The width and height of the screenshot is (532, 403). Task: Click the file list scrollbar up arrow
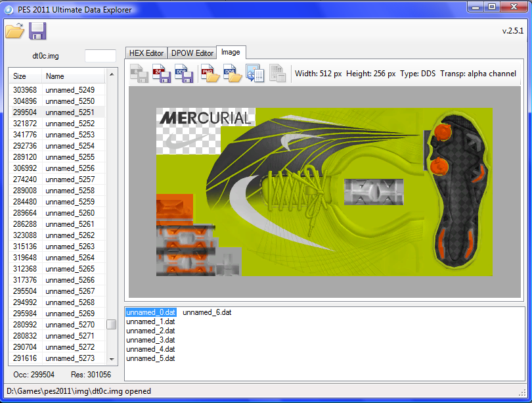(x=112, y=74)
